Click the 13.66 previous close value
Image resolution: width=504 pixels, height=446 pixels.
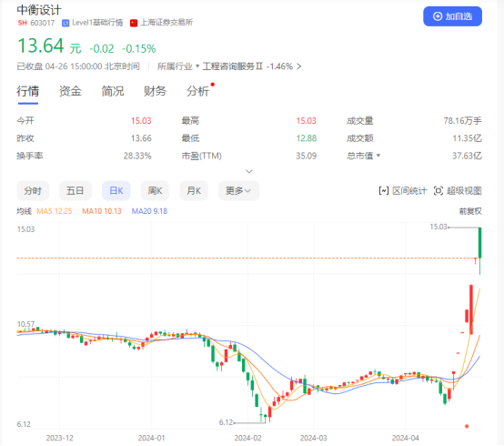[141, 138]
